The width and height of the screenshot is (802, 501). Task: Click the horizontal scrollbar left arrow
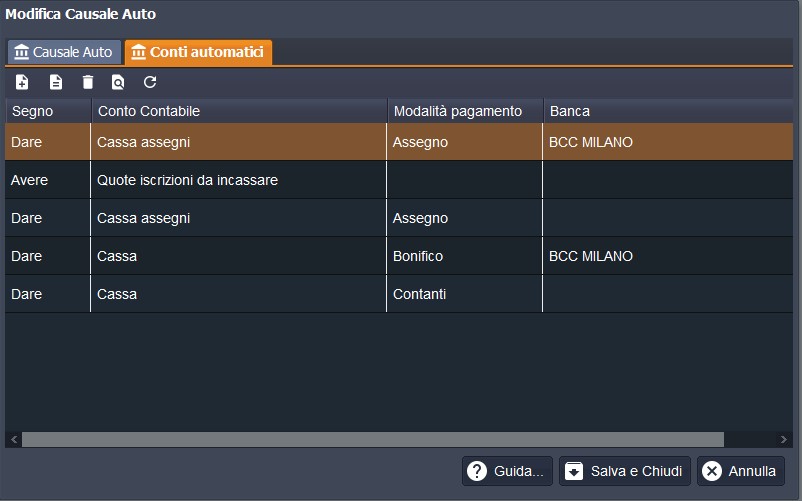pos(13,440)
